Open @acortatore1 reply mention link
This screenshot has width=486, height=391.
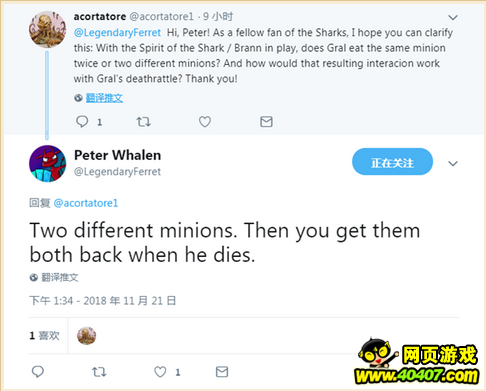(86, 203)
